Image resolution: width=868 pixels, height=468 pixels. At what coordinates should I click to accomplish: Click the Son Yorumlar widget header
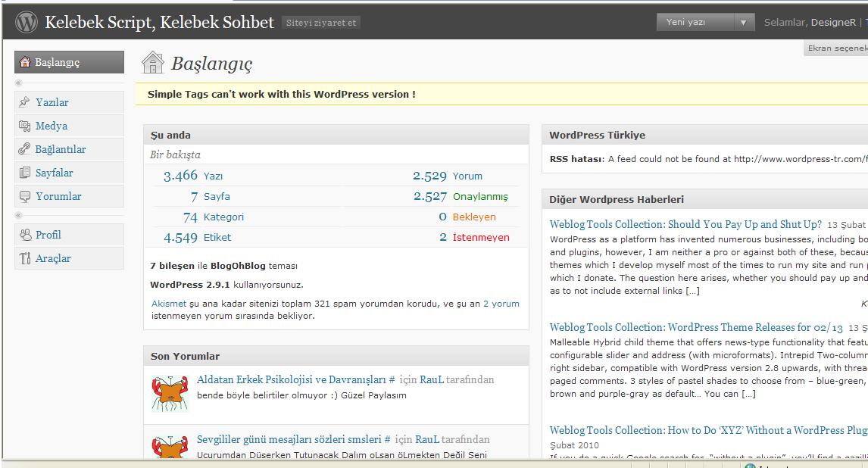pyautogui.click(x=336, y=356)
